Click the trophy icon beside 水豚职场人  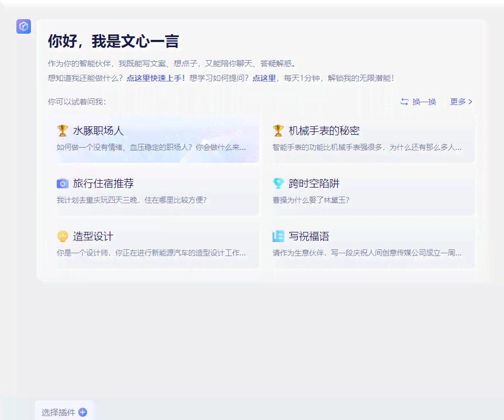[x=62, y=131]
